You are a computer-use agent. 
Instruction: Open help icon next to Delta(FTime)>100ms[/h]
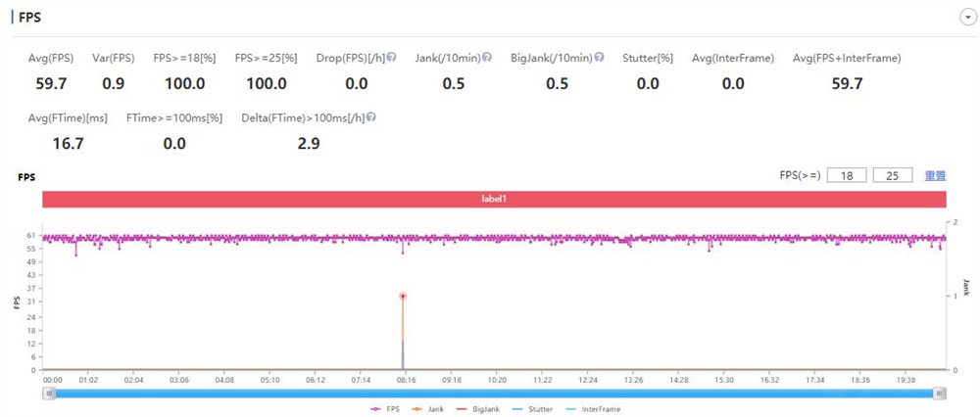point(371,117)
